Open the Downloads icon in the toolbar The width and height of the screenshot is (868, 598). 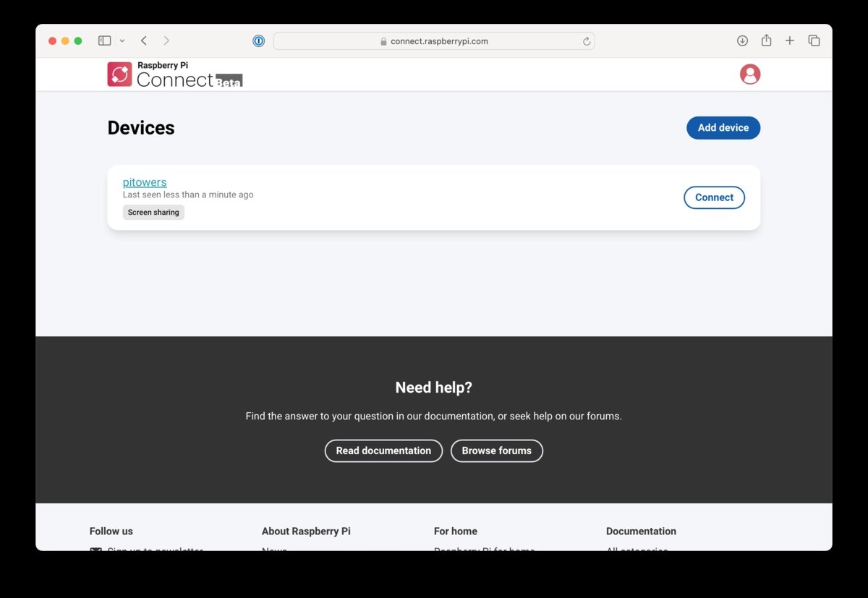[742, 40]
